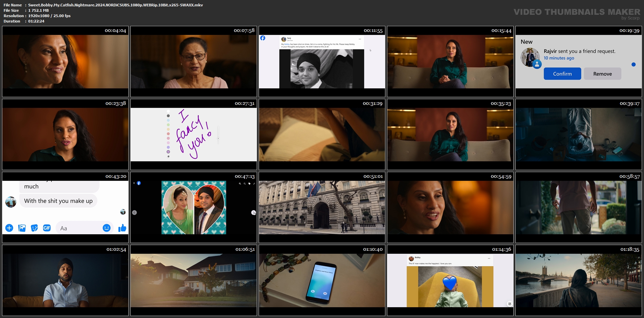The width and height of the screenshot is (644, 318).
Task: Click the Remove friend request button
Action: pyautogui.click(x=602, y=74)
